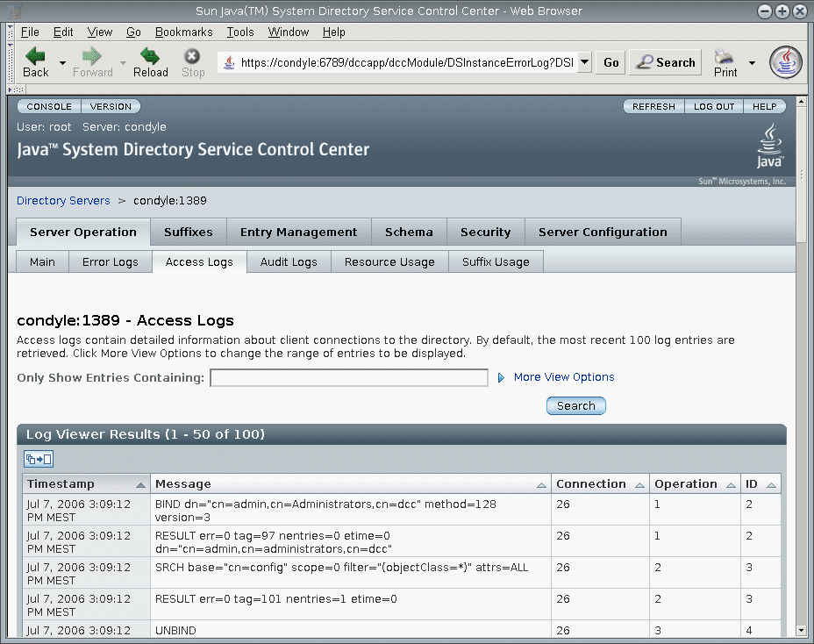Click the RESULT err=0 tag=101 message cell
The image size is (814, 644).
(x=350, y=605)
